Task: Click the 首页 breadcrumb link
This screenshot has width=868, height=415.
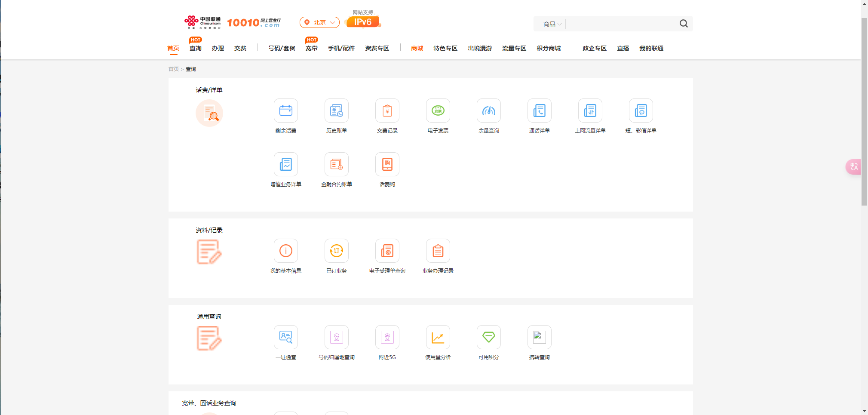Action: 174,69
